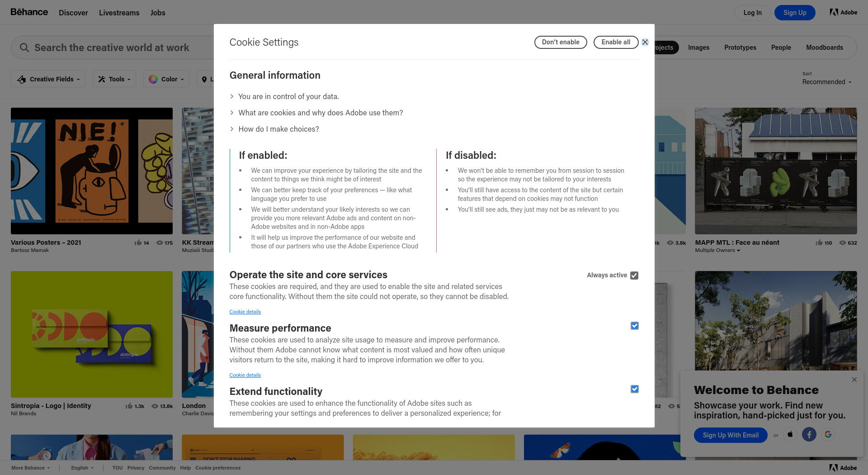Open MAPP MTL project thumbnail
Viewport: 868px width, 475px height.
pos(776,171)
